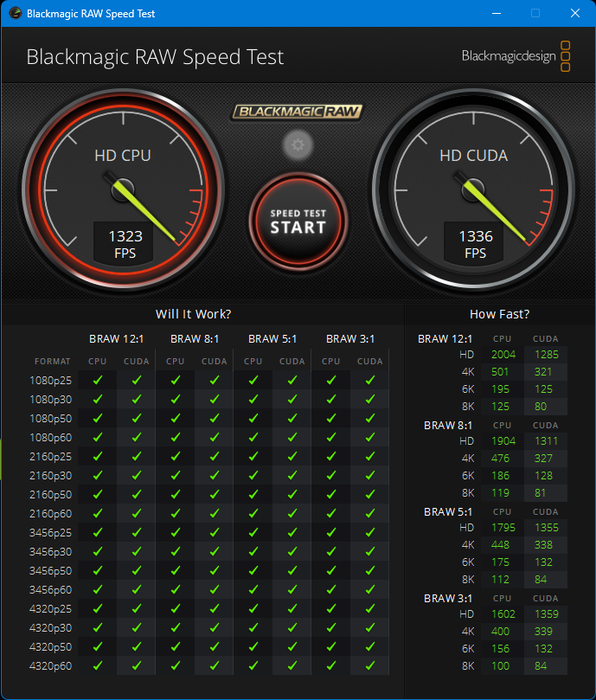Click the BRAW 5:1 CPU checkmark for 3456p50
This screenshot has height=700, width=596.
click(x=253, y=570)
